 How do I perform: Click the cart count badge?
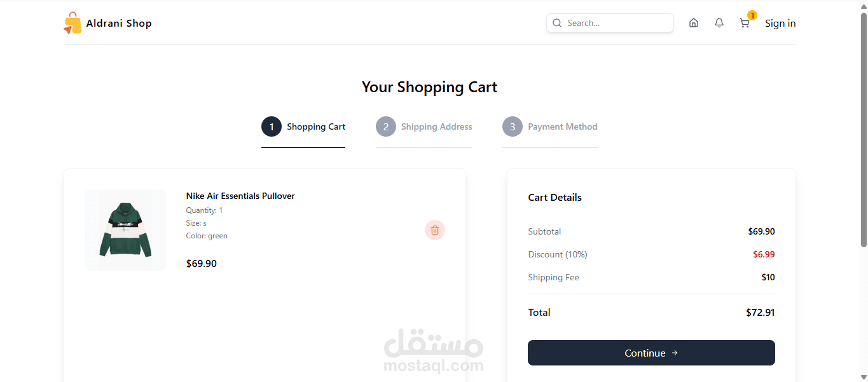click(x=752, y=15)
